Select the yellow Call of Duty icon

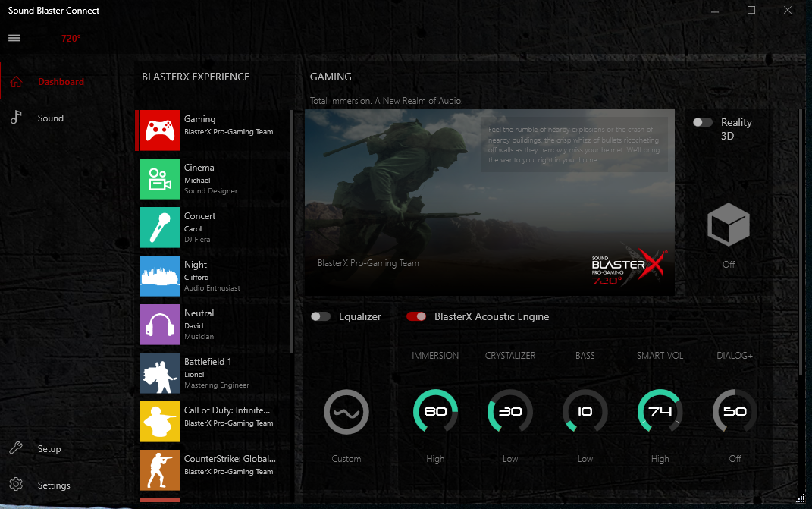pos(160,422)
